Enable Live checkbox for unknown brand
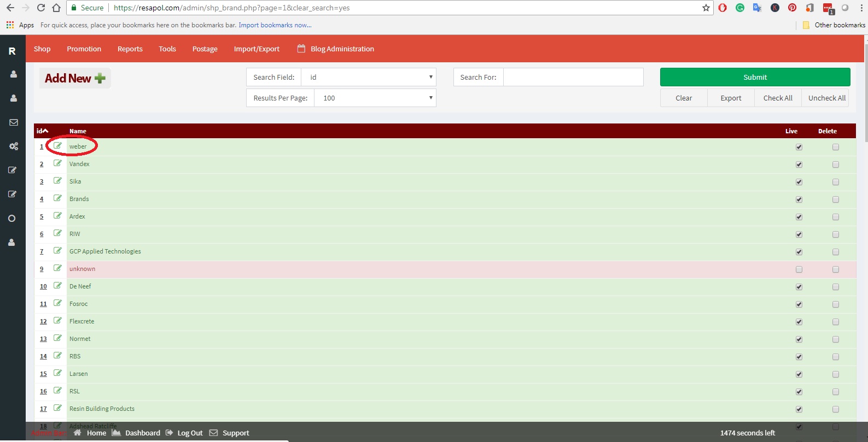 799,269
